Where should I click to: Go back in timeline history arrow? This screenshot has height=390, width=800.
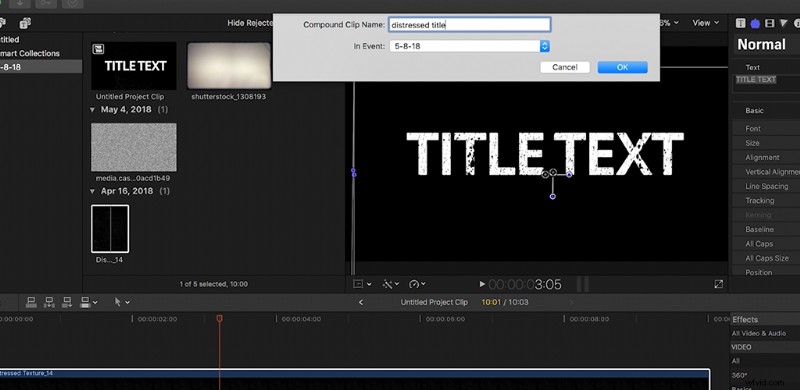pyautogui.click(x=361, y=302)
